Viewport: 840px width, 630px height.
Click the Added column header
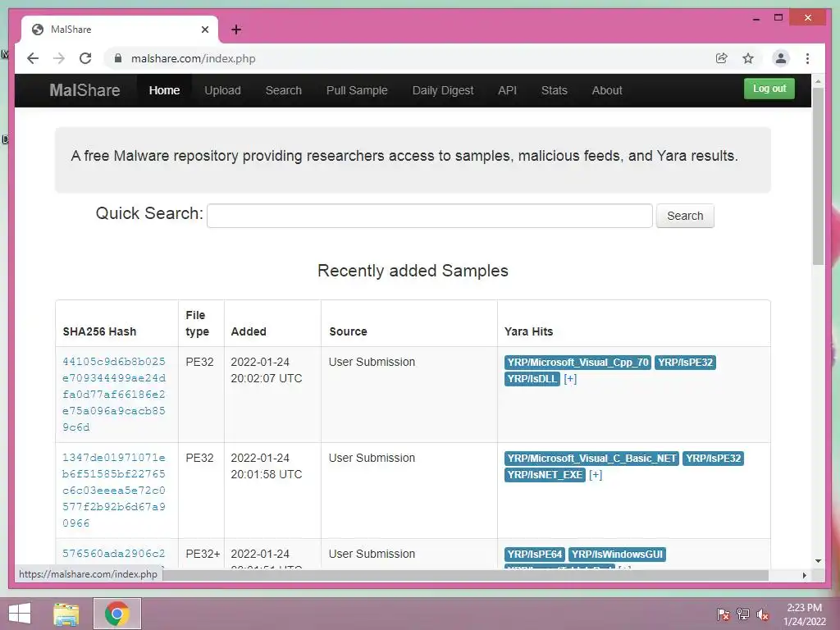coord(249,331)
